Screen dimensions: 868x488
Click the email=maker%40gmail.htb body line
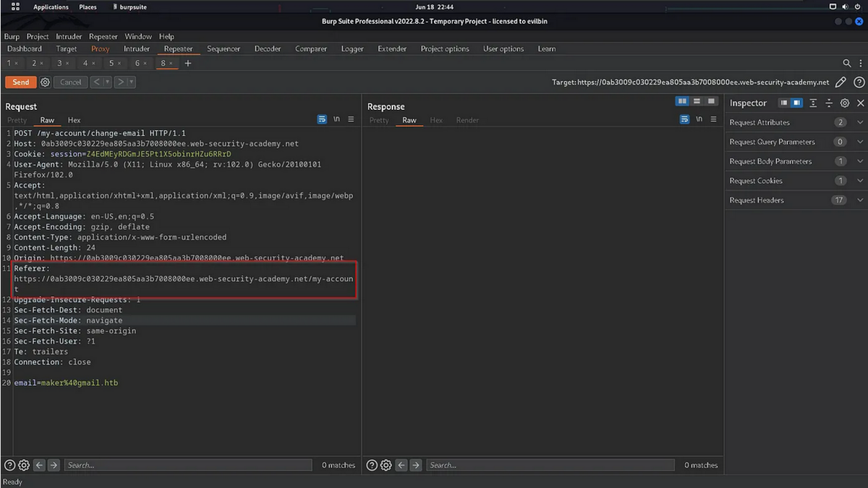[x=66, y=382]
